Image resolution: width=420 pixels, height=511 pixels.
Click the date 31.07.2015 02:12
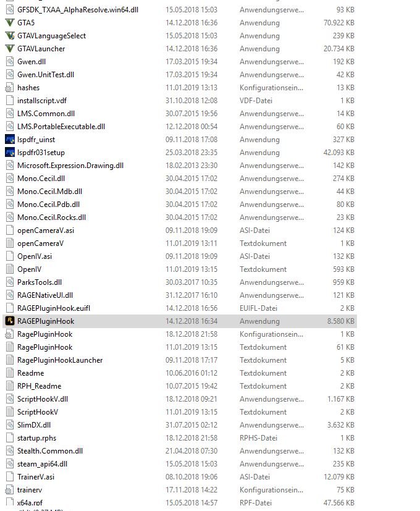click(191, 425)
